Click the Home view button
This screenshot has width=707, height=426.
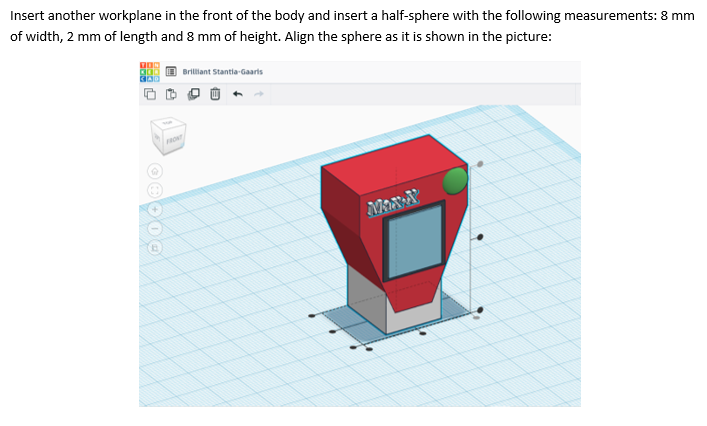click(x=155, y=171)
